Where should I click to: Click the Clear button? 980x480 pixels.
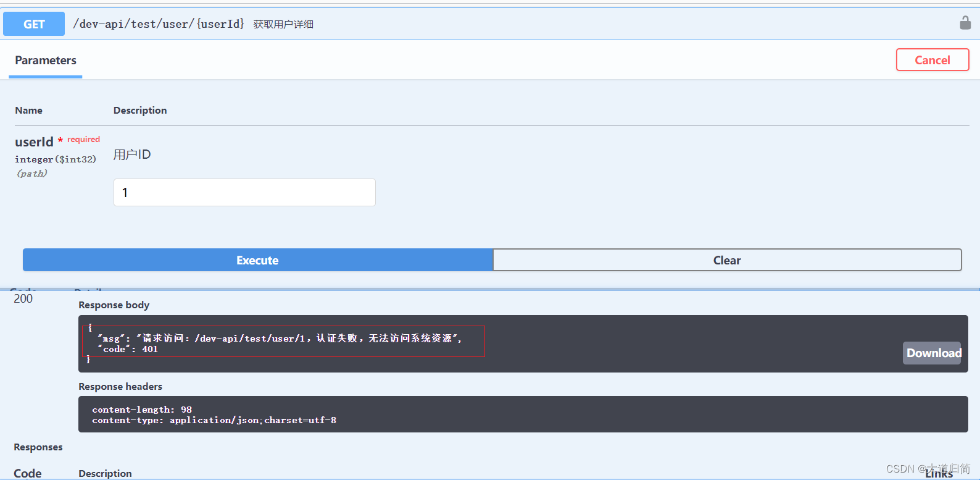pyautogui.click(x=727, y=260)
